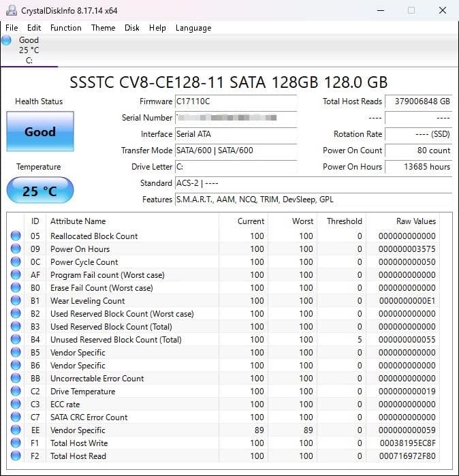Click status orb for SATA CRC Error Count
Image resolution: width=459 pixels, height=476 pixels.
click(x=16, y=417)
